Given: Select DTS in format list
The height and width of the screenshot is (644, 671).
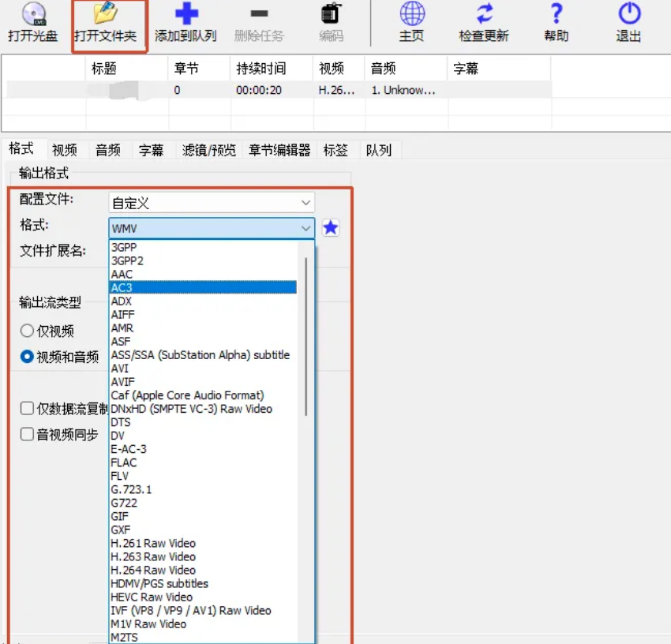Looking at the screenshot, I should [x=203, y=422].
